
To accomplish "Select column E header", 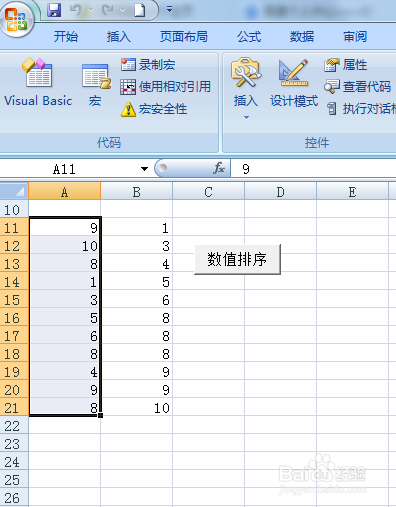I will click(352, 192).
